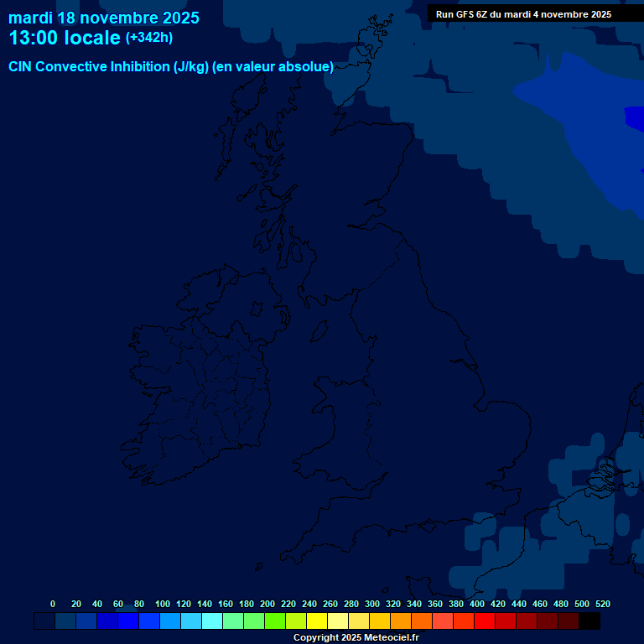
Task: Click the CIN Convective Inhibition title
Action: point(171,67)
